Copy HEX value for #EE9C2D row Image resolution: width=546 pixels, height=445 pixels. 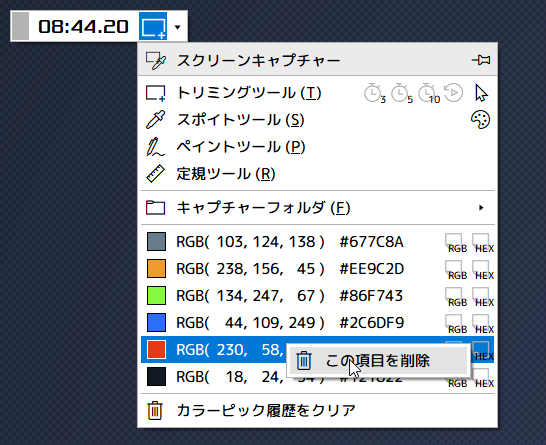pos(483,270)
